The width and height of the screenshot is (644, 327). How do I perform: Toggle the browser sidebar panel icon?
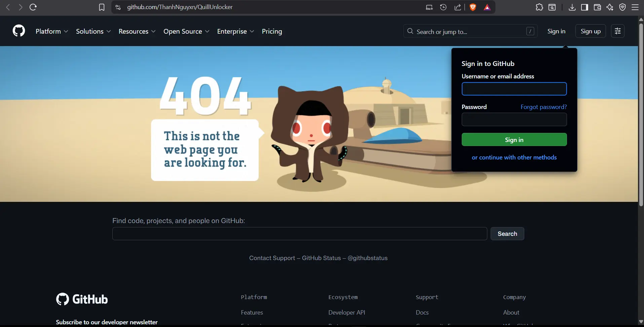(x=585, y=7)
